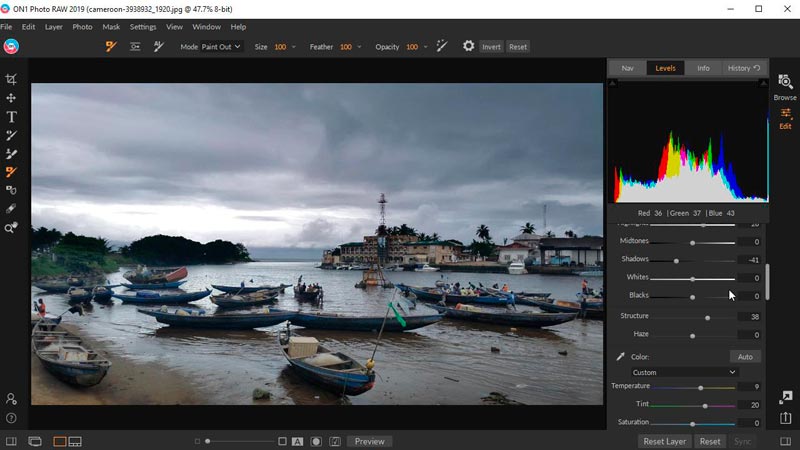800x450 pixels.
Task: Toggle the Preview button
Action: pyautogui.click(x=369, y=441)
